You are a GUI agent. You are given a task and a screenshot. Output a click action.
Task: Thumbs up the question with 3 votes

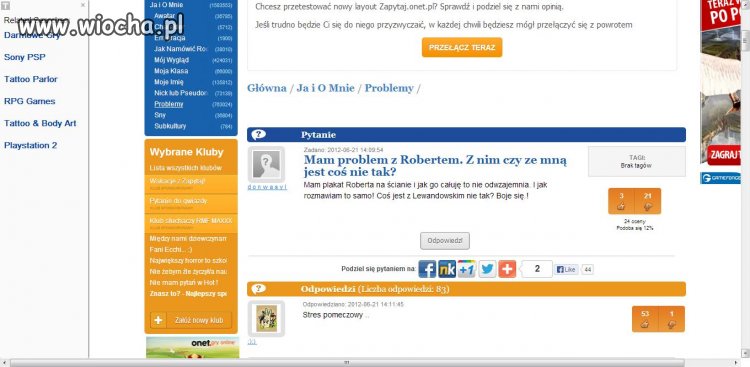pos(621,201)
